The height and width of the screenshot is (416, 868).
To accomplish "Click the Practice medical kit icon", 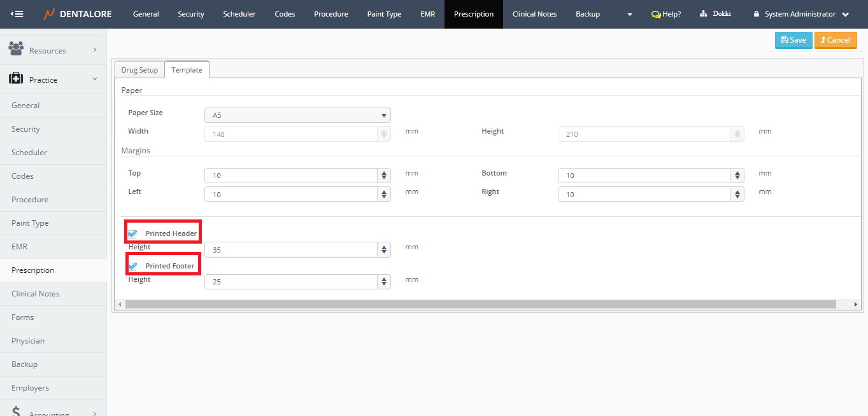I will point(16,79).
